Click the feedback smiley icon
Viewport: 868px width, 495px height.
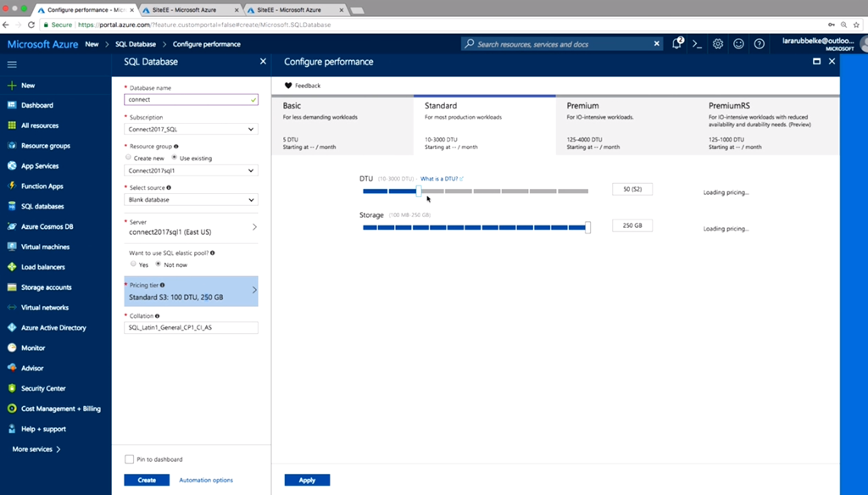click(x=738, y=44)
